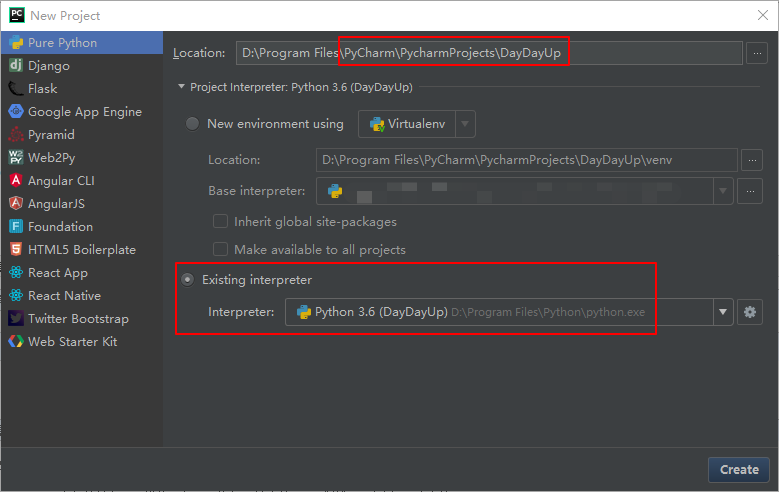The height and width of the screenshot is (492, 779).
Task: Enable Inherit global site-packages checkbox
Action: click(220, 221)
